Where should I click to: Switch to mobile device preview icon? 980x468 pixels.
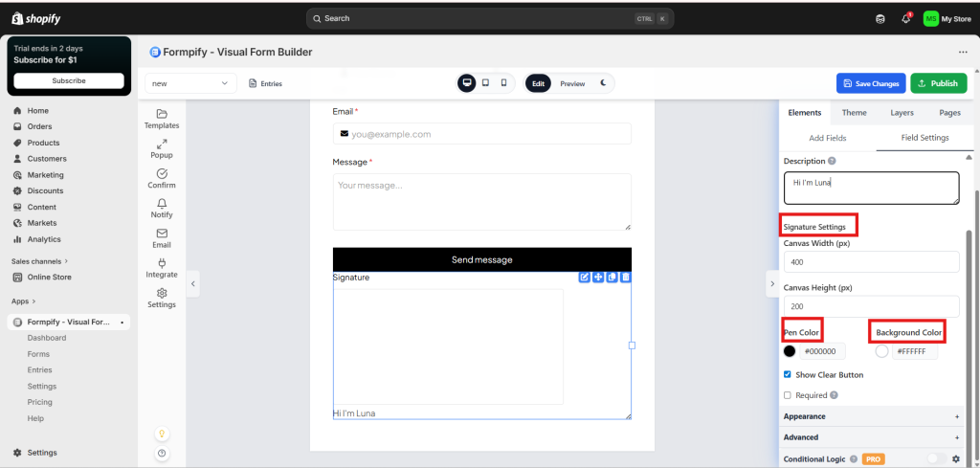504,83
